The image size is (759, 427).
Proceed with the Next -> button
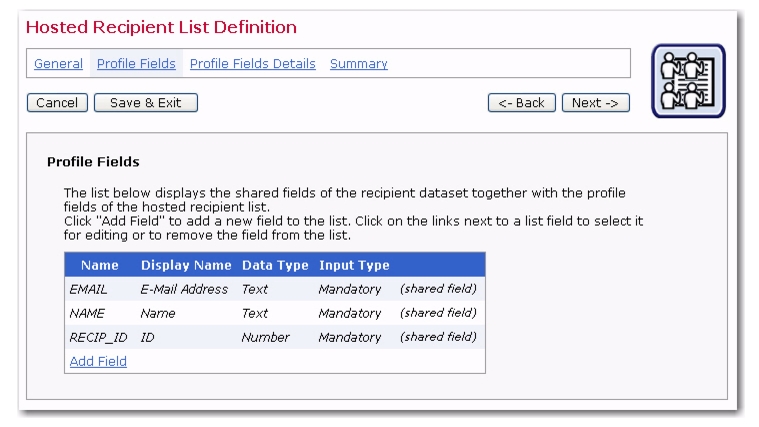(596, 103)
